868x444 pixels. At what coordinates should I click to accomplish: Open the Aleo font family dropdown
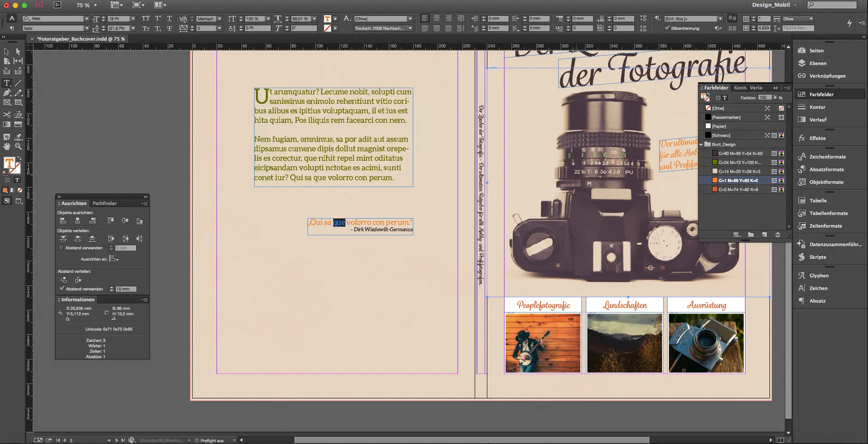pyautogui.click(x=87, y=19)
